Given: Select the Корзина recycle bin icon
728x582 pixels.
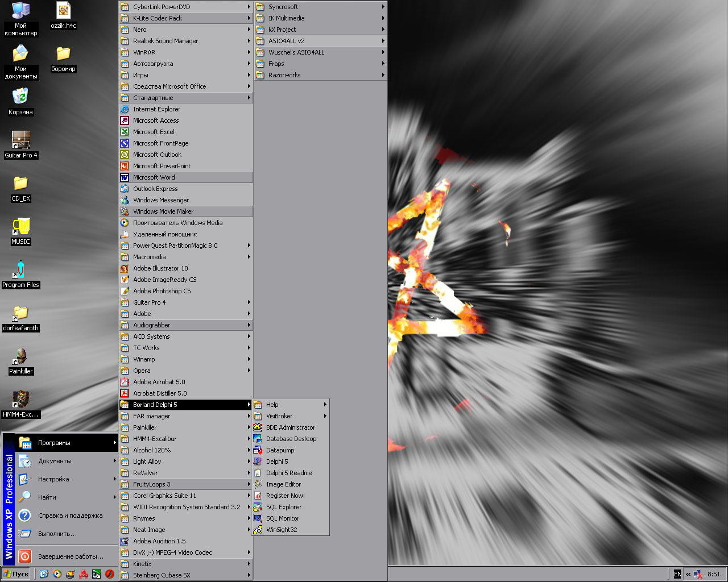Looking at the screenshot, I should pos(21,101).
